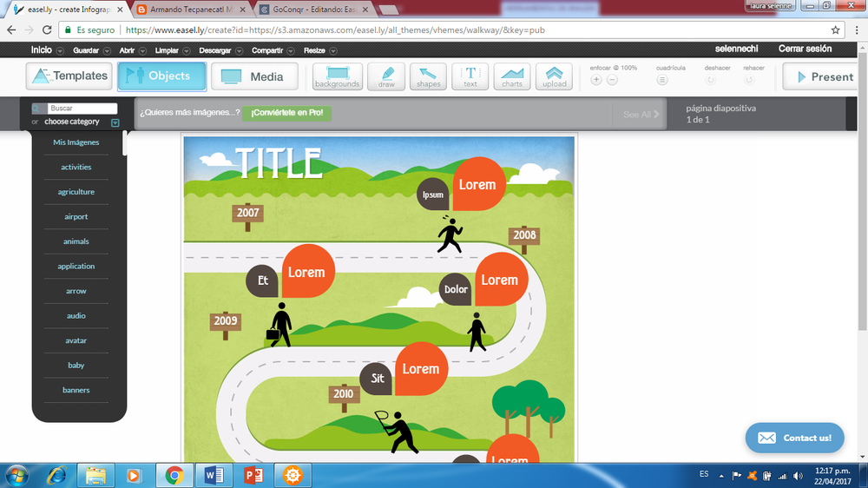Switch to the Templates tab
Viewport: 868px width, 488px height.
(x=69, y=76)
